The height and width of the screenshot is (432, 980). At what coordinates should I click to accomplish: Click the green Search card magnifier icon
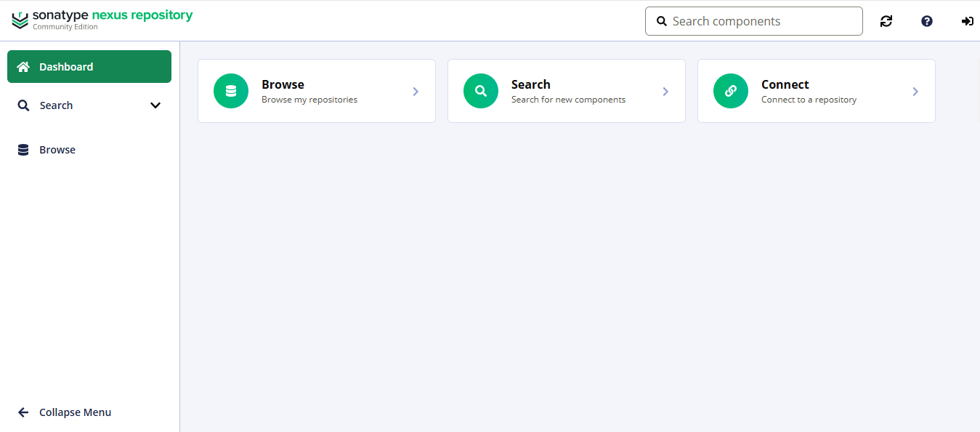(481, 91)
